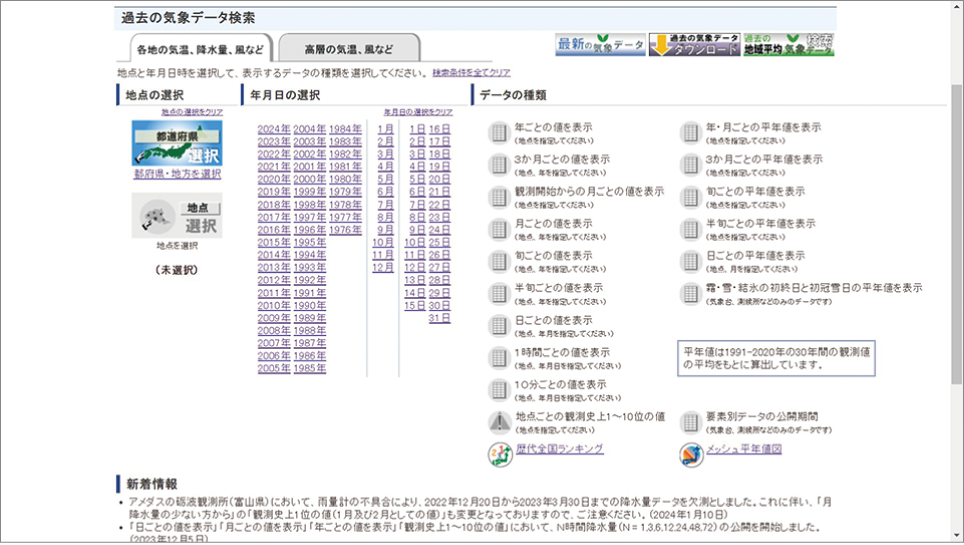
Task: Click the 都道府県選択 map icon
Action: 177,143
